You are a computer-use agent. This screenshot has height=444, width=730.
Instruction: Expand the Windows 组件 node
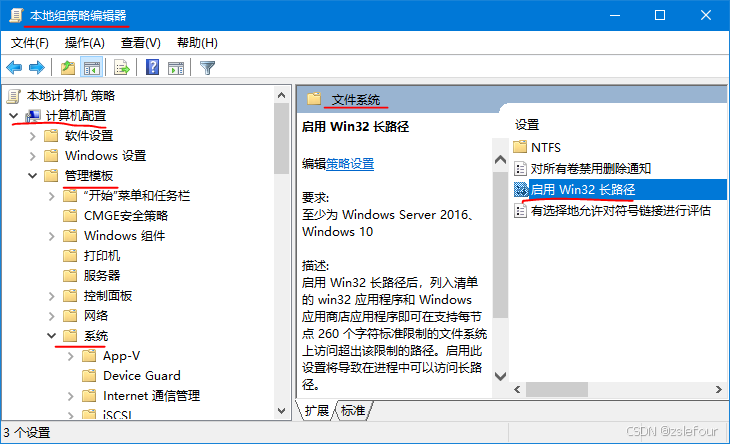click(x=52, y=236)
